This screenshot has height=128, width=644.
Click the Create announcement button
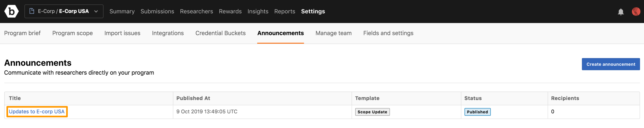(x=611, y=64)
